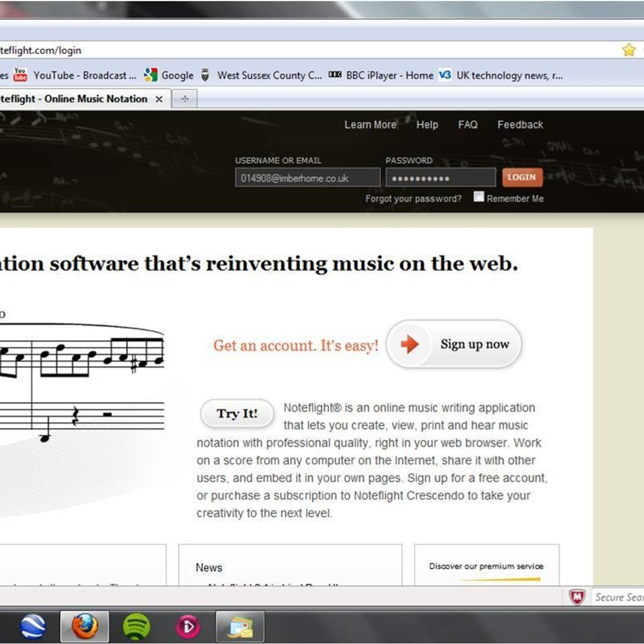Click the bookmark star in the address bar

coord(628,50)
